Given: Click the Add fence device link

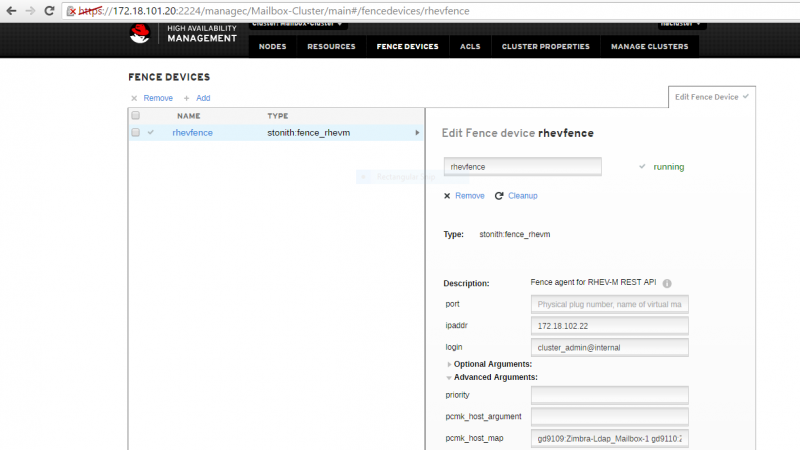Looking at the screenshot, I should (x=203, y=98).
